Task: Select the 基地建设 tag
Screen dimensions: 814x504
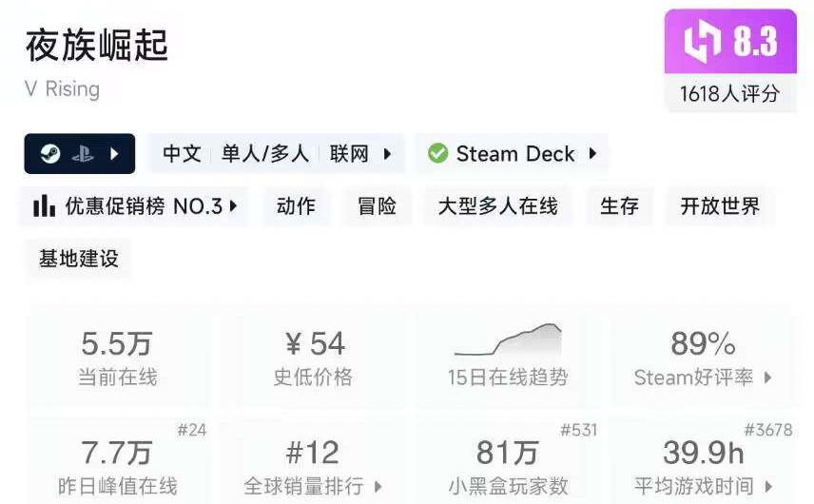Action: click(78, 259)
